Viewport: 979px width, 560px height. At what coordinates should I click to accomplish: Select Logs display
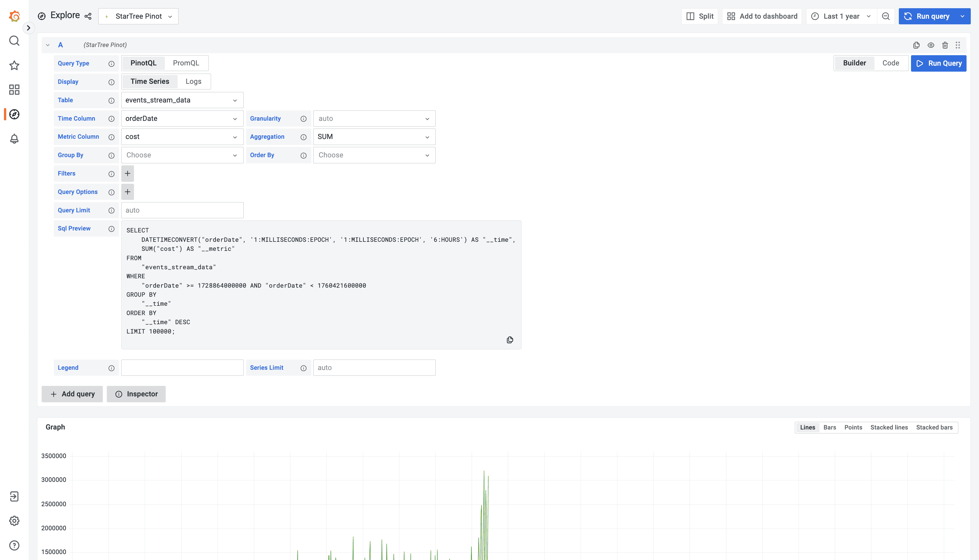[193, 82]
